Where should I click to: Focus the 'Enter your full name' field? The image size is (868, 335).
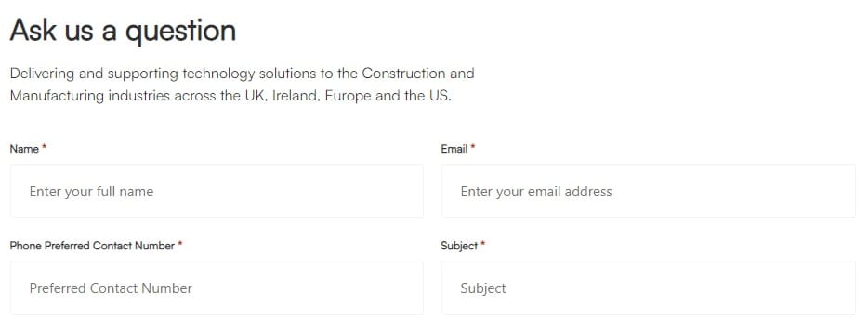(x=217, y=191)
